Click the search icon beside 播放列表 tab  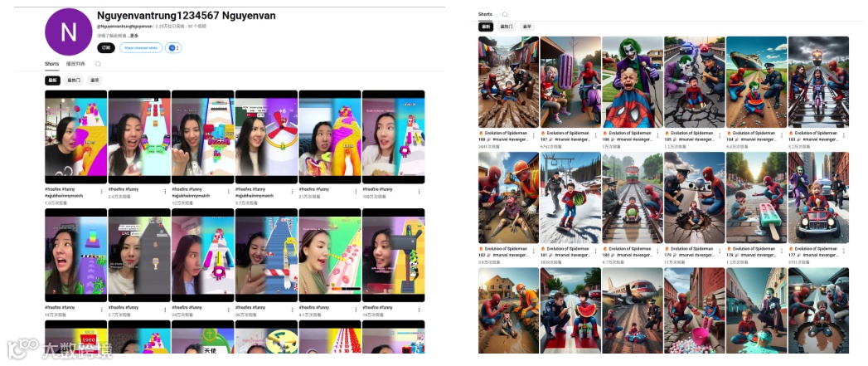pos(98,65)
